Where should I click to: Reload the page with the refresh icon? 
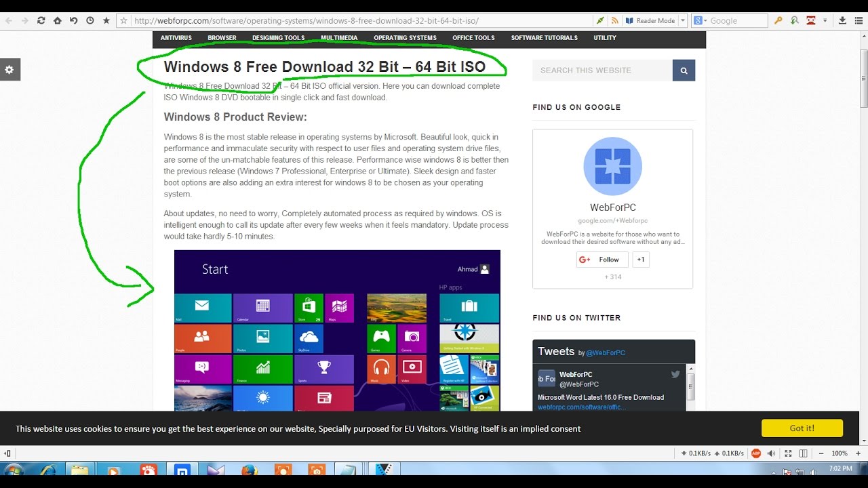coord(41,21)
